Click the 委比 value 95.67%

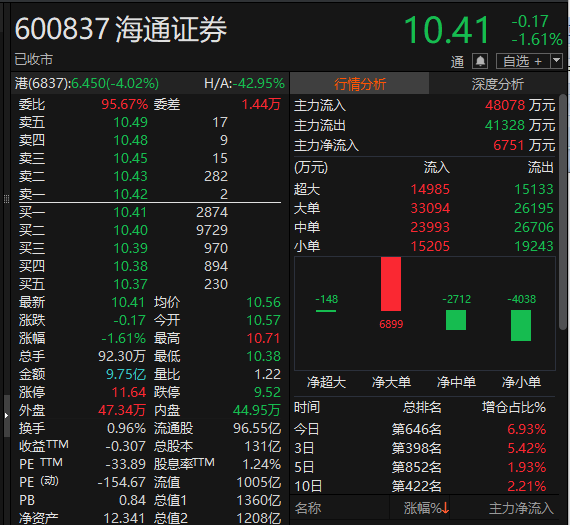[x=125, y=104]
